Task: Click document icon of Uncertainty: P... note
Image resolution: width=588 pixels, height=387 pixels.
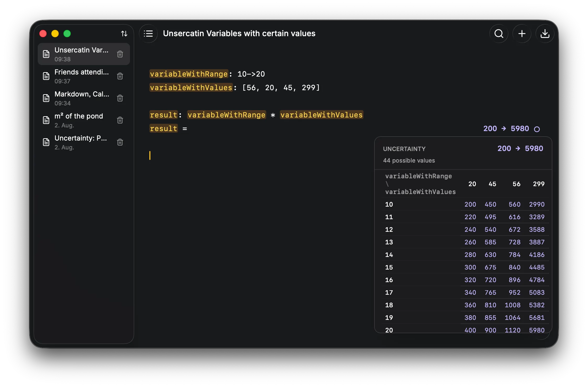Action: click(x=46, y=142)
